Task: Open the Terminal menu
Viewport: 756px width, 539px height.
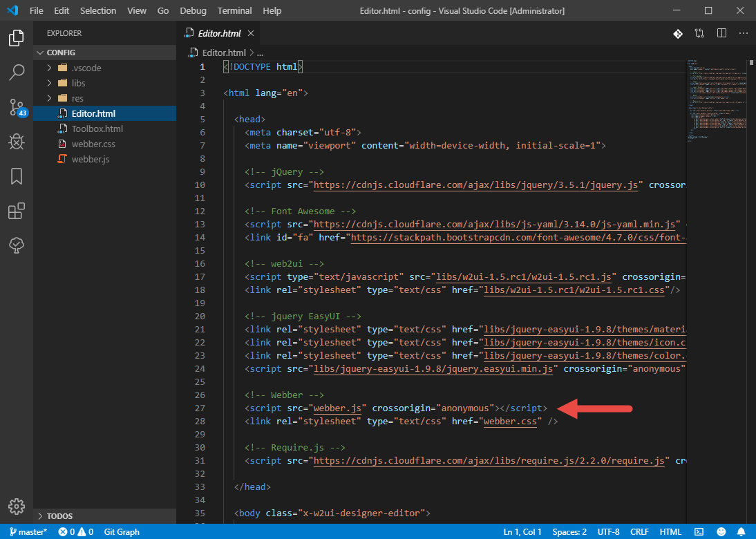Action: click(x=234, y=10)
